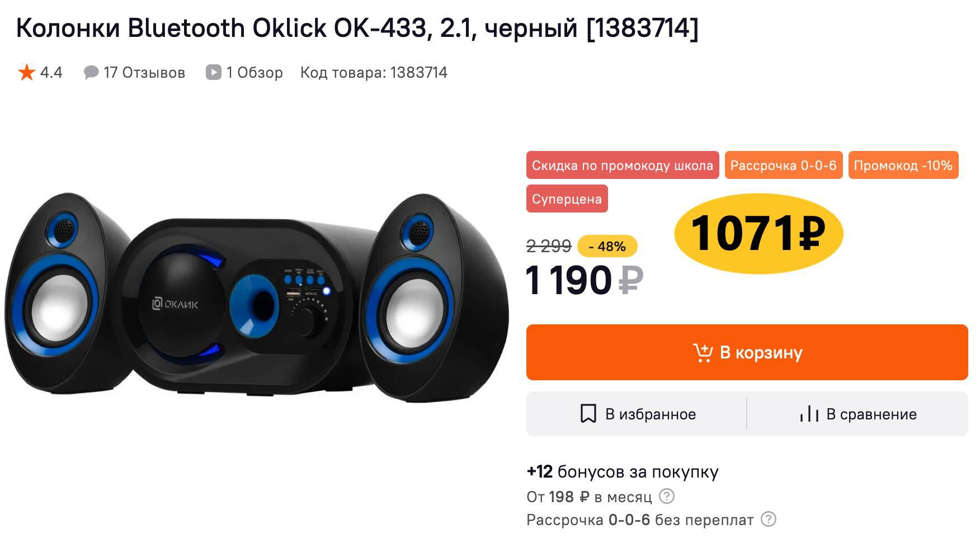This screenshot has height=543, width=980.
Task: Open the installment 0-0-6 help question mark
Action: [769, 520]
